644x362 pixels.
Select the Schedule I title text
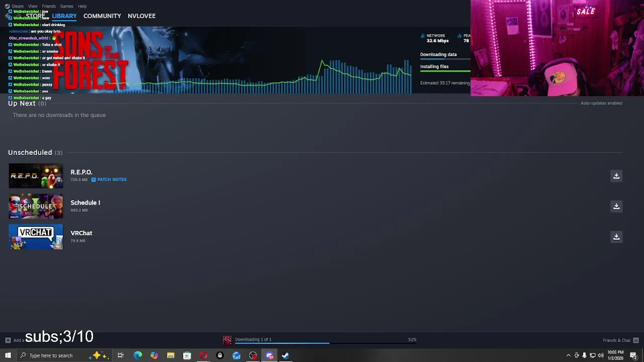(x=85, y=203)
